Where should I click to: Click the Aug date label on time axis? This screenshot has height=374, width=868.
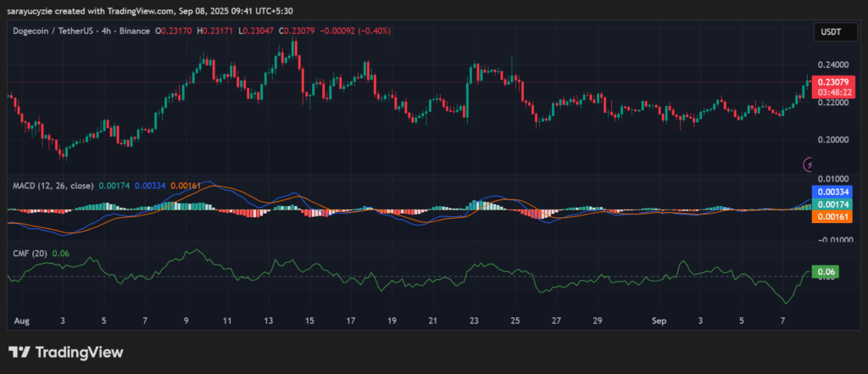tap(20, 322)
